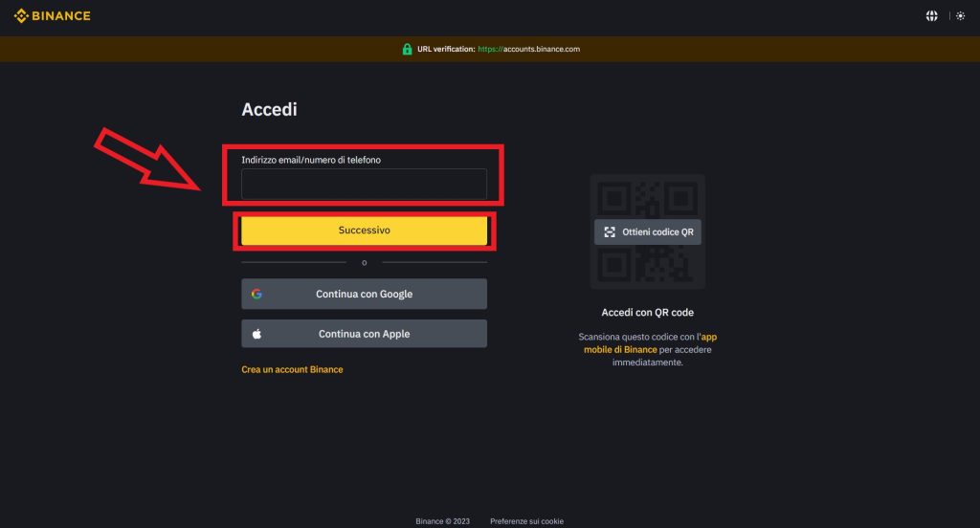This screenshot has width=980, height=528.
Task: Choose Continua con Apple text
Action: (x=364, y=334)
